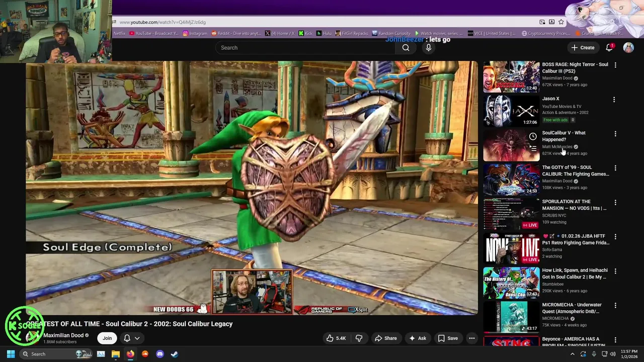Open the Matt McMuscles channel link
Screen dimensions: 644x362
click(x=557, y=147)
